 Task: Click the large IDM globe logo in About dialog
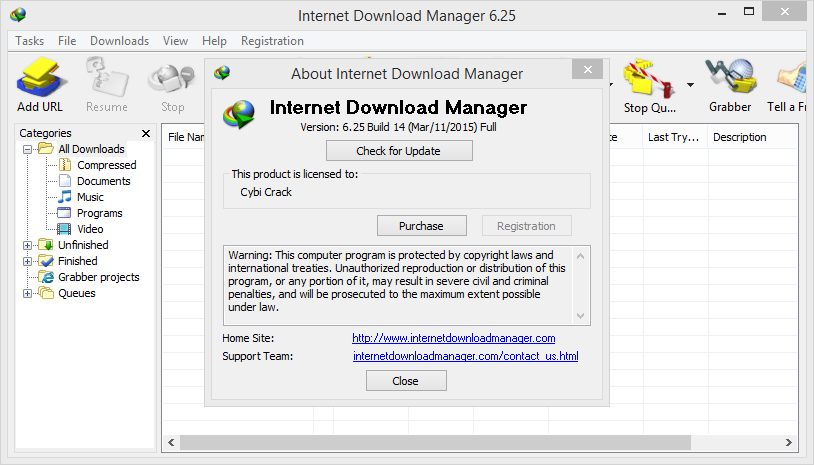[x=239, y=114]
